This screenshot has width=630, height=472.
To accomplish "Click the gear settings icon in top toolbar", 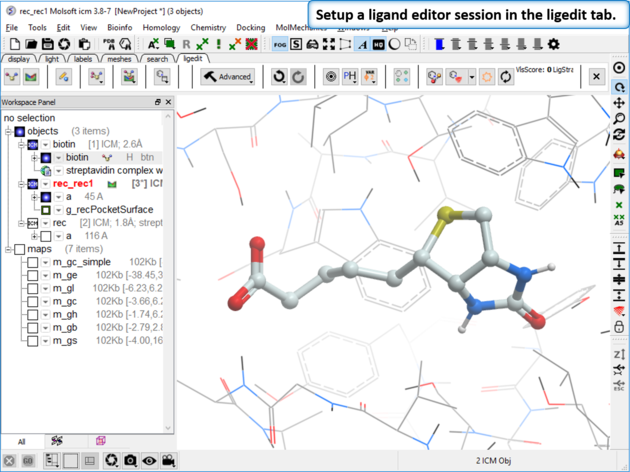I will [554, 44].
